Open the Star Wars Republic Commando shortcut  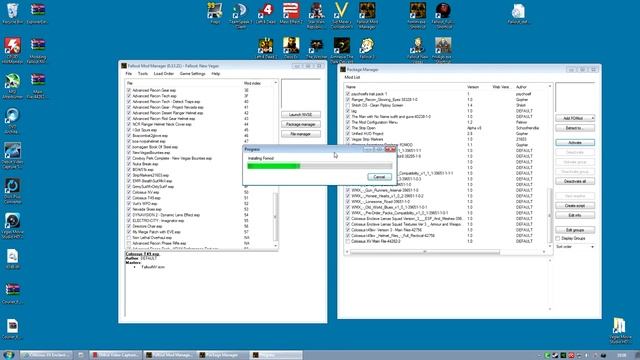316,15
